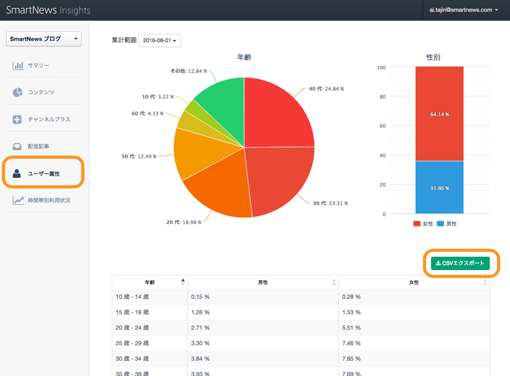The width and height of the screenshot is (510, 376).
Task: Sort table by 女性 column arrow
Action: tap(485, 282)
